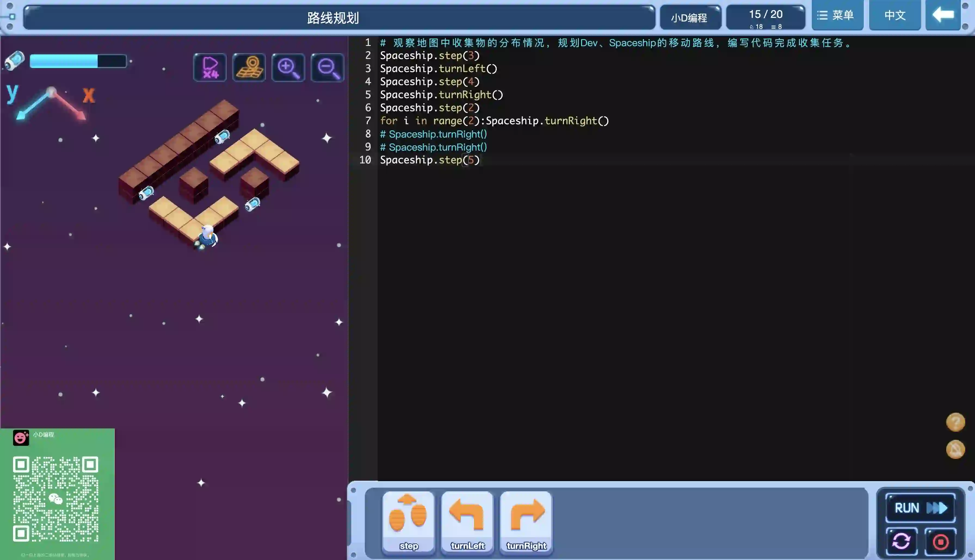
Task: Click the reset refresh icon
Action: point(901,542)
